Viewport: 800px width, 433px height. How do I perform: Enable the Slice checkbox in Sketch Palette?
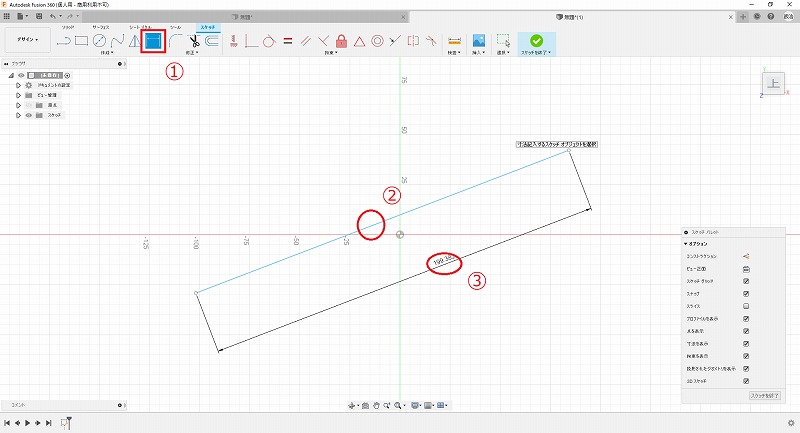click(x=746, y=307)
